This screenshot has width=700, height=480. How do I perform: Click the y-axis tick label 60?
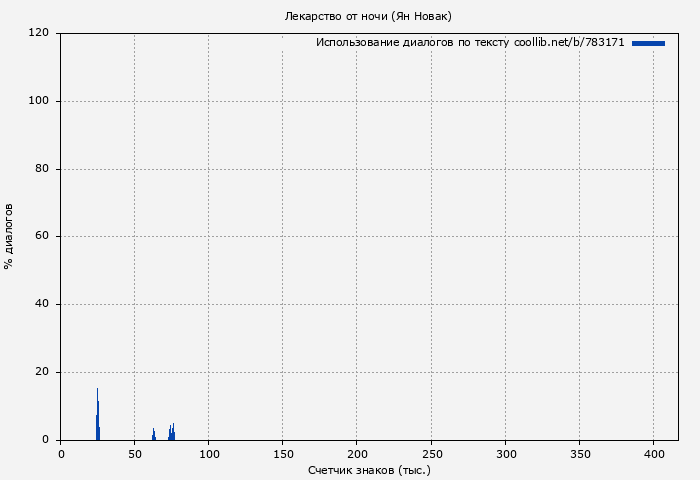pos(43,237)
